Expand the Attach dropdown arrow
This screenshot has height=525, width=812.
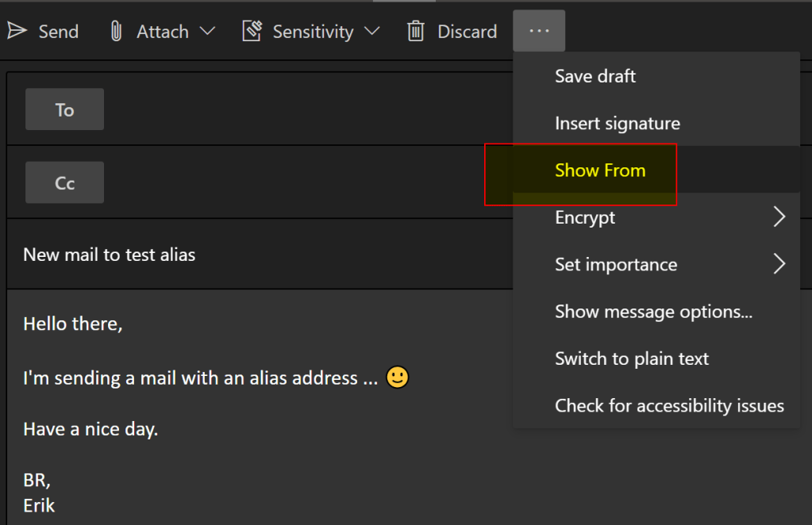(x=207, y=31)
